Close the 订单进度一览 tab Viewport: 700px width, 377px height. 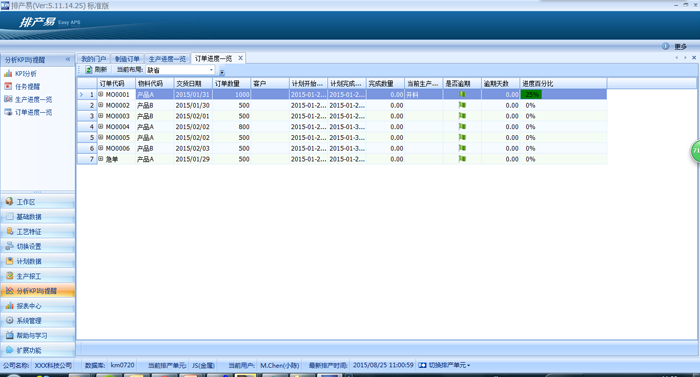(x=240, y=58)
